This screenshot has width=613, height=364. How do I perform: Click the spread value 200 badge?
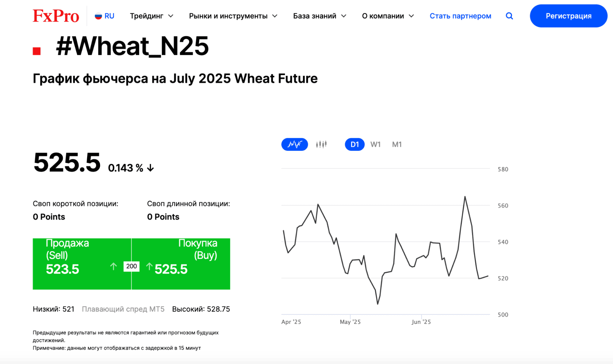coord(131,266)
